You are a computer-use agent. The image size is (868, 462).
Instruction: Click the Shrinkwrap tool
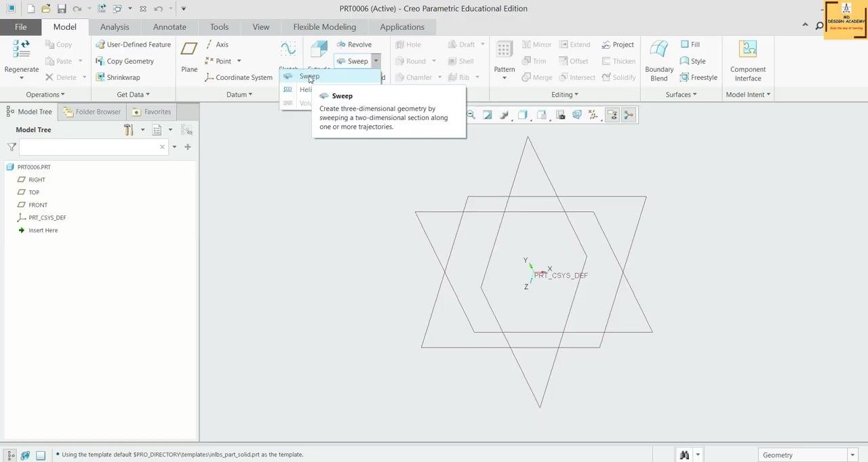coord(118,77)
